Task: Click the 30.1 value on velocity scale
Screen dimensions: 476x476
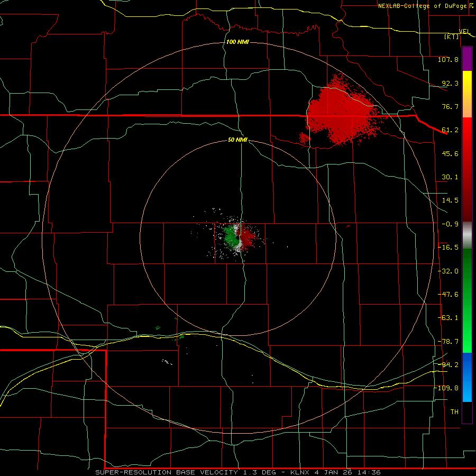Action: [x=450, y=177]
